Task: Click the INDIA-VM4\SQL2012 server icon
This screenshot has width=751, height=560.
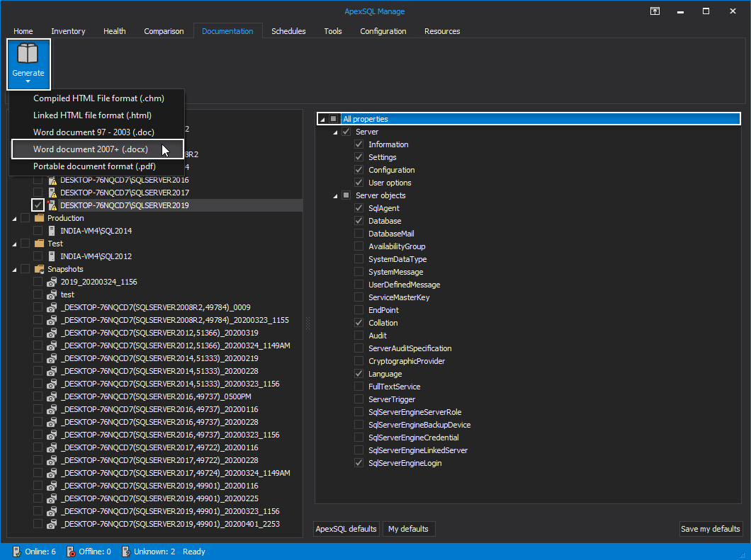Action: [x=52, y=256]
